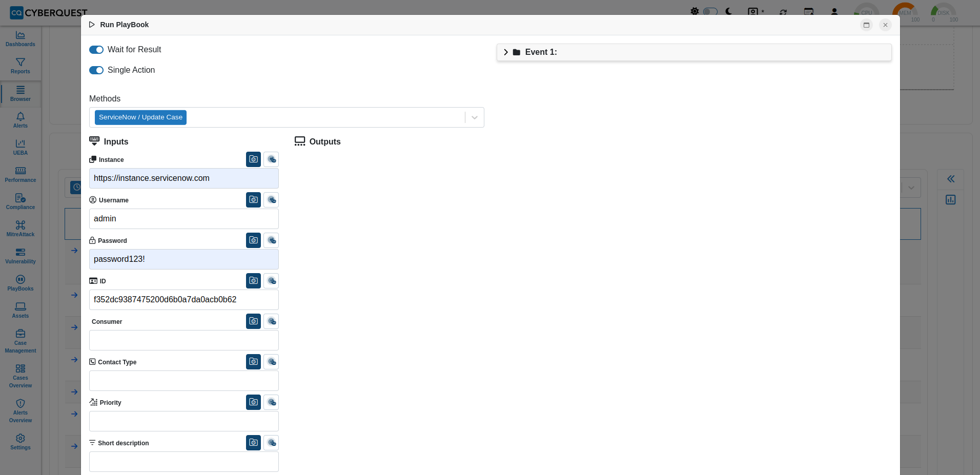This screenshot has height=475, width=980.
Task: Click the cloud variable icon next to Short description
Action: coord(271,443)
